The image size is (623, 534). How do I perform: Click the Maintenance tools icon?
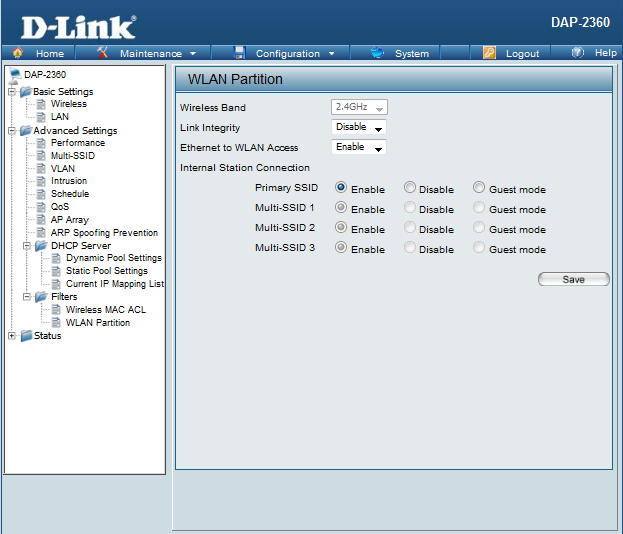click(103, 53)
